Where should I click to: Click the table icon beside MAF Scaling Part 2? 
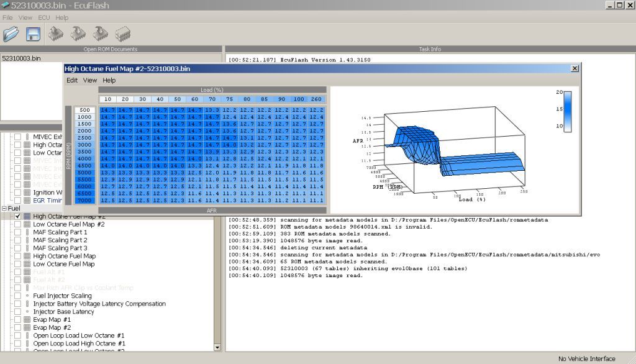[x=27, y=240]
